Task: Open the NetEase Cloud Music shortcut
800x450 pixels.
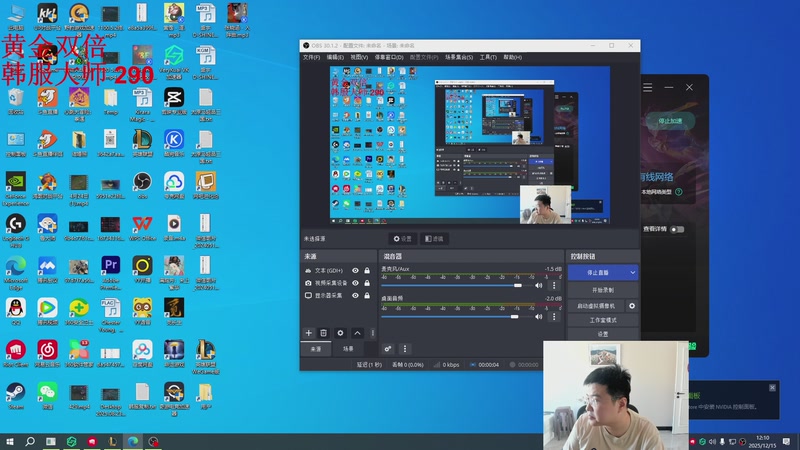Action: click(x=47, y=354)
